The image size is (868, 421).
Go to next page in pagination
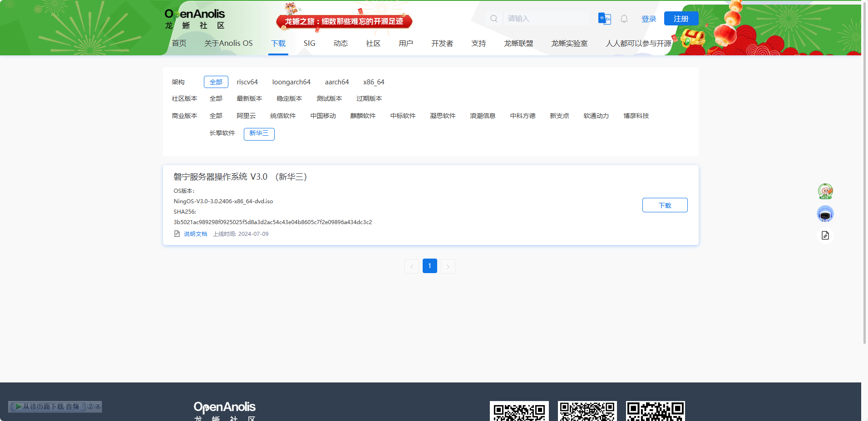[x=448, y=266]
